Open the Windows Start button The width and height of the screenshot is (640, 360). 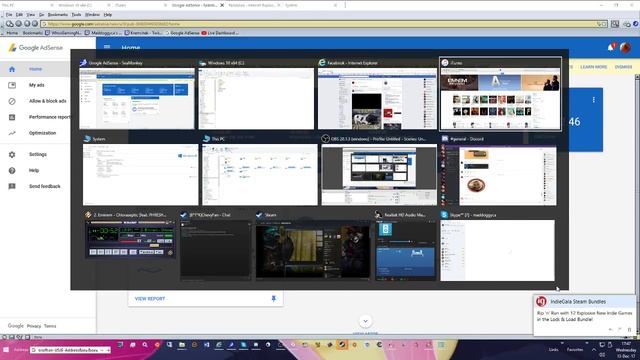[6, 350]
